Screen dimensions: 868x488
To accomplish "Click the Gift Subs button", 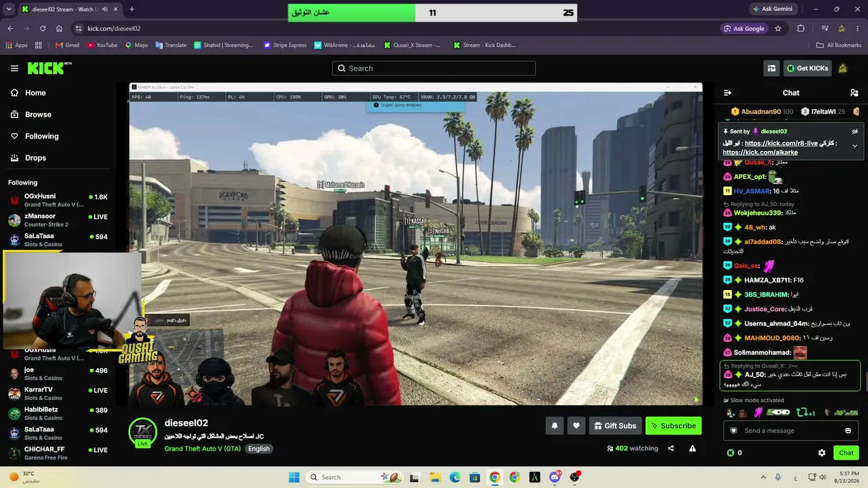I will click(x=615, y=426).
